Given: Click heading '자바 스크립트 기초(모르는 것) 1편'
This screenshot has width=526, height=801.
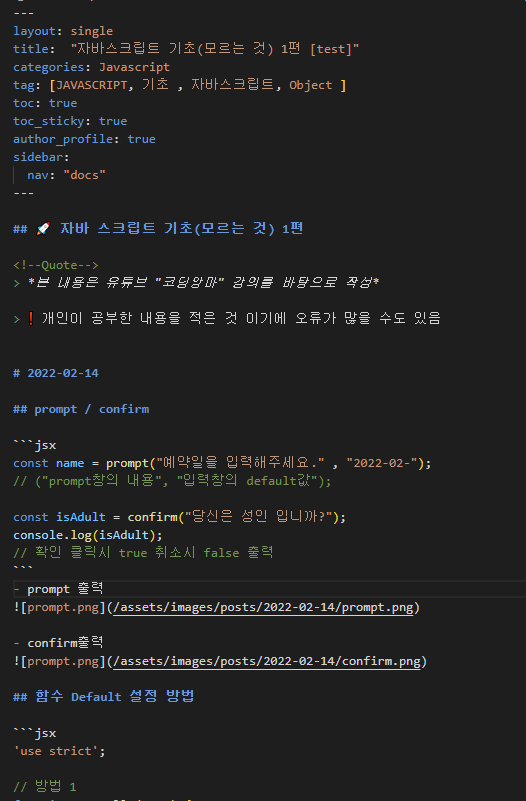Looking at the screenshot, I should (x=181, y=228).
